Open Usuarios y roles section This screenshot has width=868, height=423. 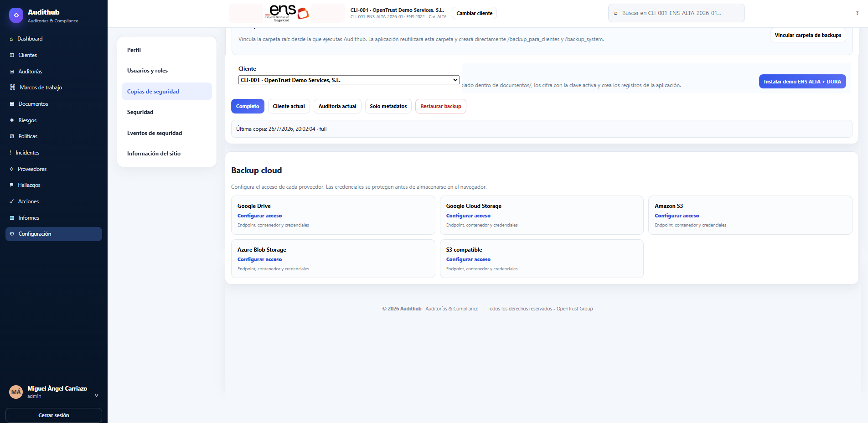point(167,71)
